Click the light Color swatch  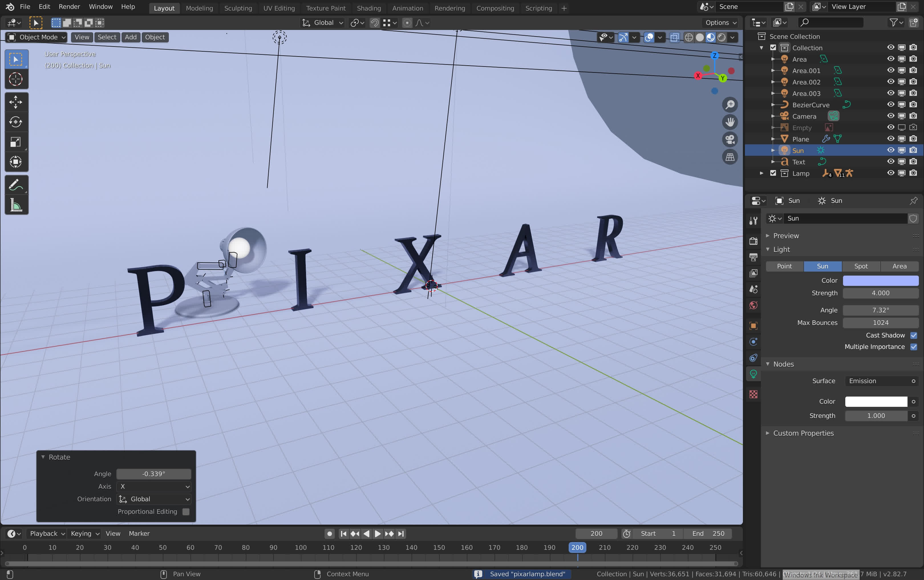[880, 280]
